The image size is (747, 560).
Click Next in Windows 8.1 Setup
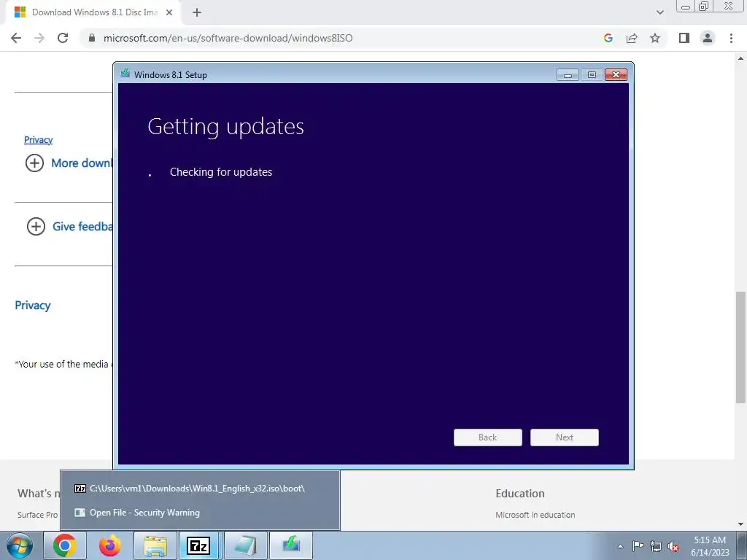pyautogui.click(x=565, y=437)
